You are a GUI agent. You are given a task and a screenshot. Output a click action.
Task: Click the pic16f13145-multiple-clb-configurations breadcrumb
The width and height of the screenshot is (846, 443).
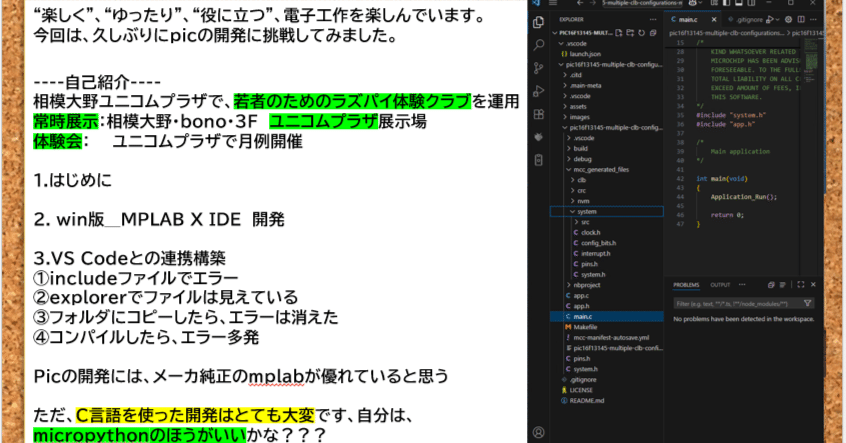[x=727, y=33]
